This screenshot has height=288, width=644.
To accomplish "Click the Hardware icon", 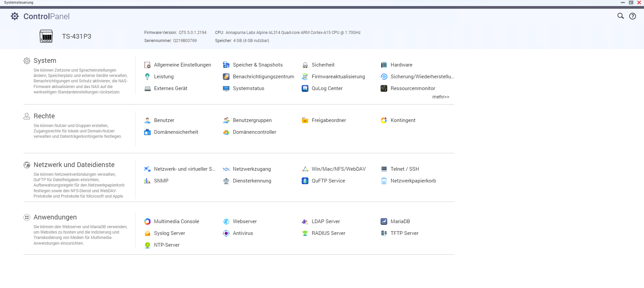I will point(384,65).
